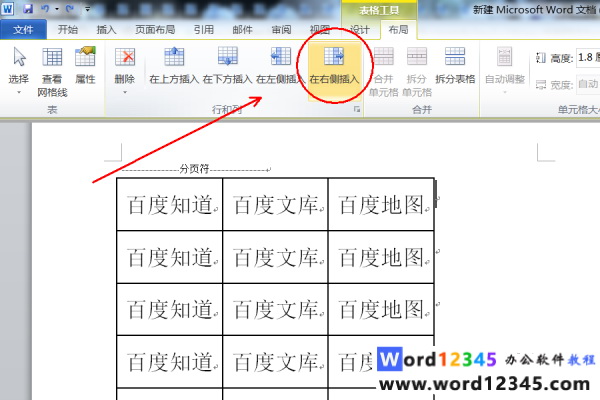The height and width of the screenshot is (400, 600).
Task: Click first-row cell 百度地图
Action: click(381, 204)
